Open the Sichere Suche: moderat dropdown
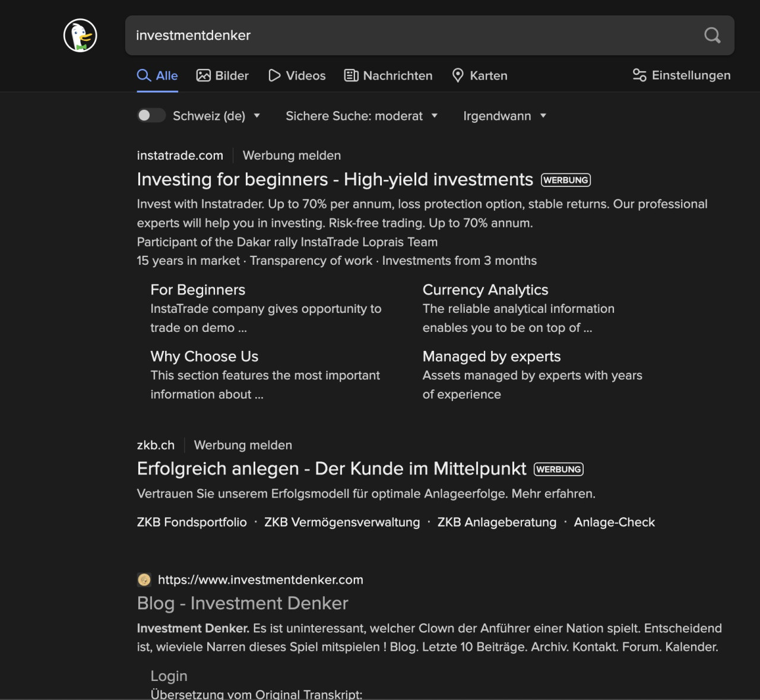 362,116
